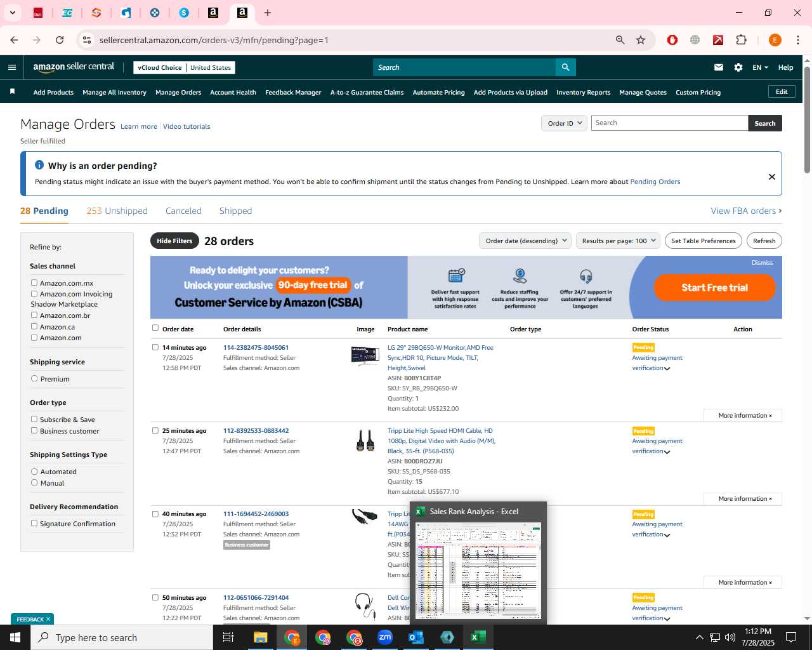Open the EN language dropdown
The height and width of the screenshot is (650, 812).
click(x=760, y=67)
